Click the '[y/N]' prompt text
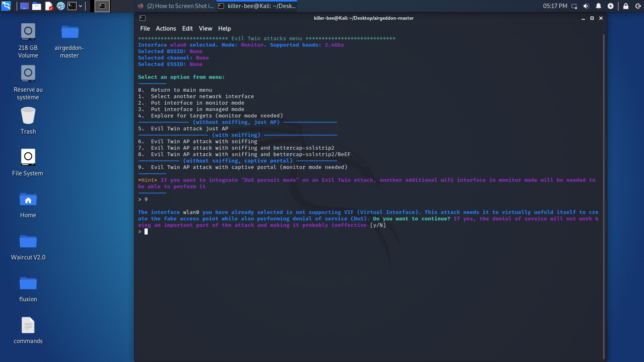This screenshot has height=362, width=644. pos(378,225)
